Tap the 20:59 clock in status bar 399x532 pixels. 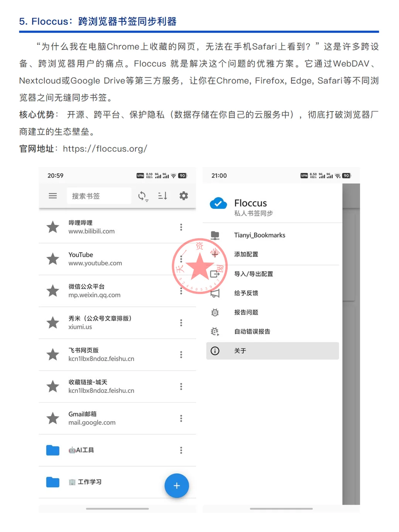[x=55, y=175]
